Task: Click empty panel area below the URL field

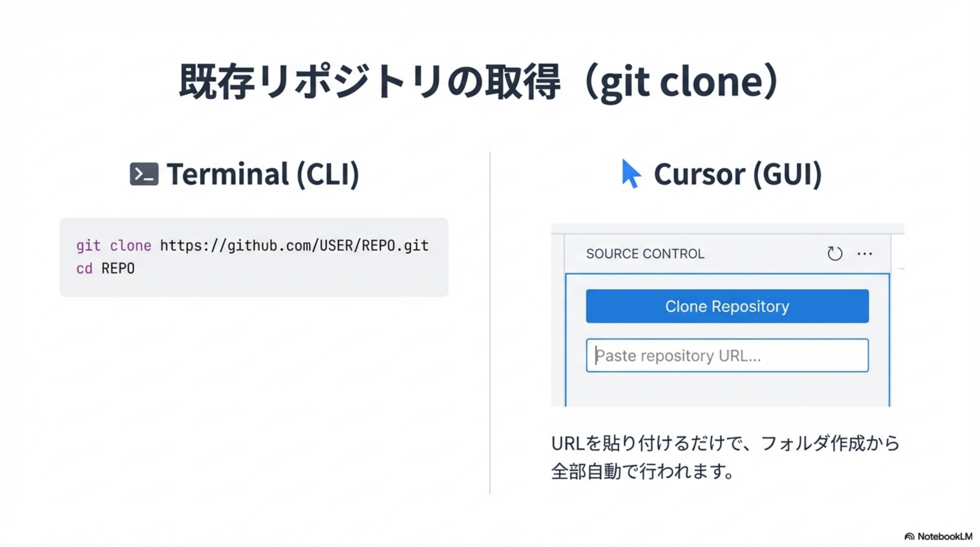Action: pyautogui.click(x=727, y=390)
